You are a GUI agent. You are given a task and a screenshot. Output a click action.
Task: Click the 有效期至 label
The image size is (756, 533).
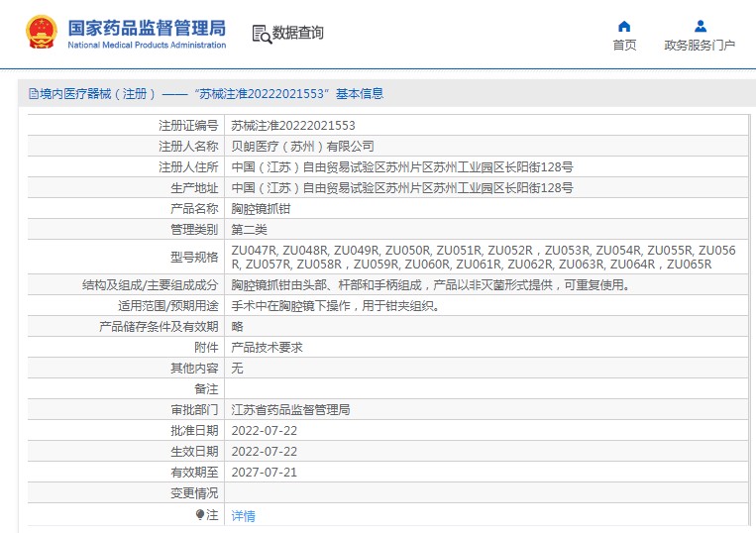click(x=194, y=472)
